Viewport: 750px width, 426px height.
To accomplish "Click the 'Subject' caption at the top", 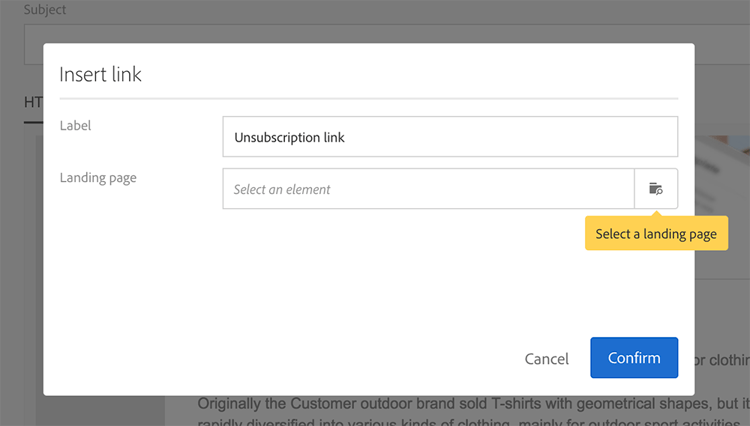I will tap(46, 9).
